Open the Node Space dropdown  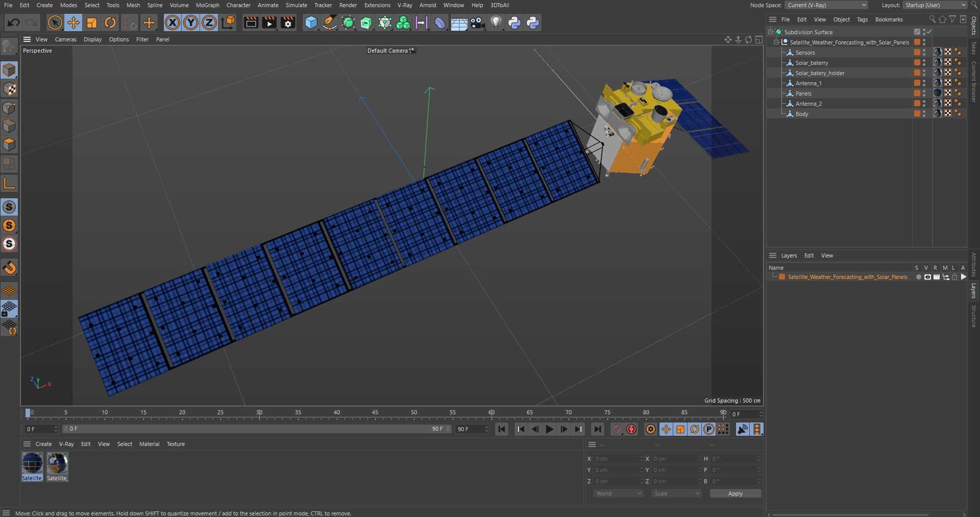pos(826,5)
